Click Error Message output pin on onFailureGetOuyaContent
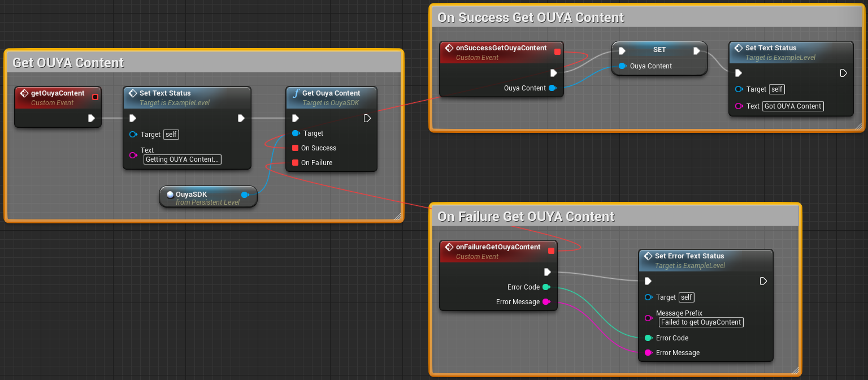868x380 pixels. pos(546,302)
